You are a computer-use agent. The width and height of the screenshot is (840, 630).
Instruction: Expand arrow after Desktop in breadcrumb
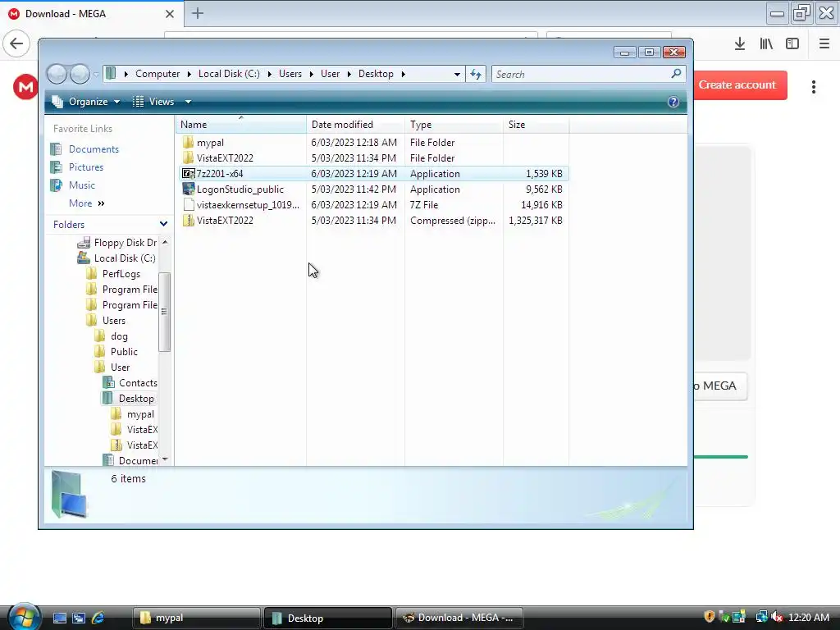pos(404,74)
